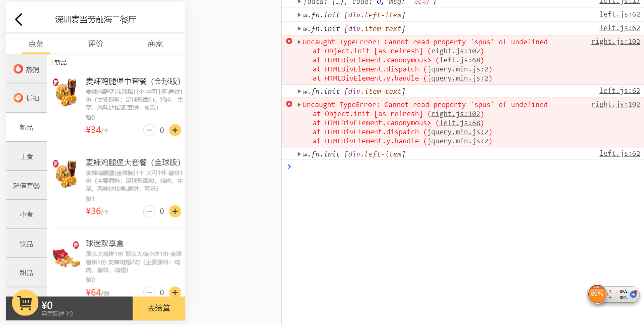This screenshot has height=325, width=644.
Task: Switch to the 商家 tab
Action: pyautogui.click(x=155, y=44)
